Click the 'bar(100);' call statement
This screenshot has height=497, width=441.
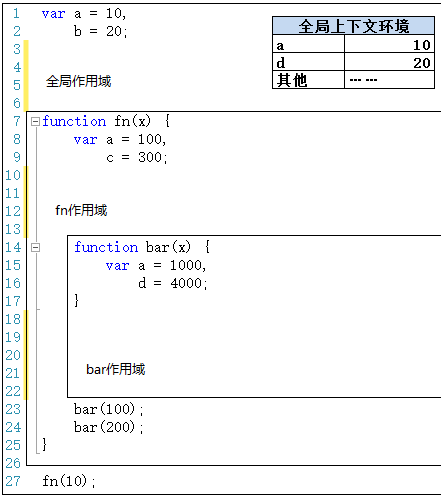click(x=108, y=409)
